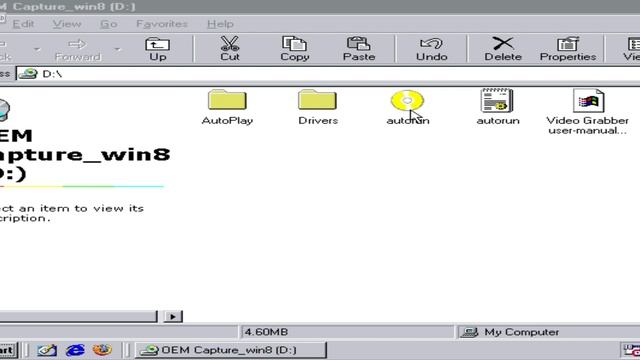Launch Internet Explorer from quick launch
640x360 pixels.
[75, 350]
